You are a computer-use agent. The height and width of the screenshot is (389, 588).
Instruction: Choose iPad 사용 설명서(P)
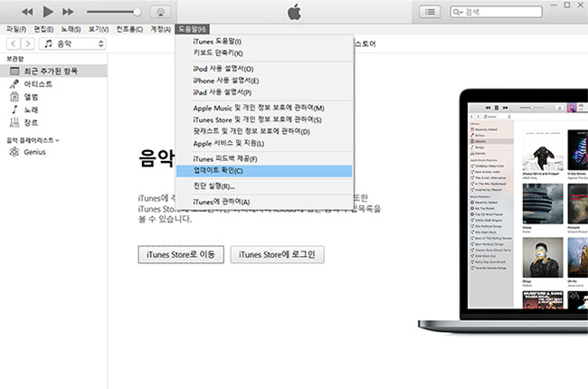264,92
